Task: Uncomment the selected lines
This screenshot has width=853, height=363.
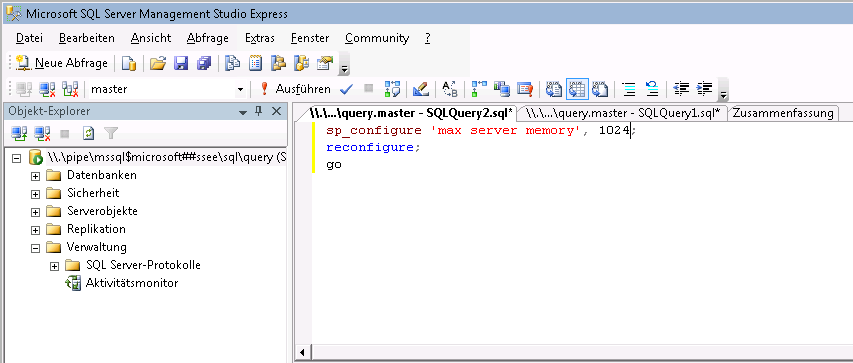Action: tap(652, 89)
